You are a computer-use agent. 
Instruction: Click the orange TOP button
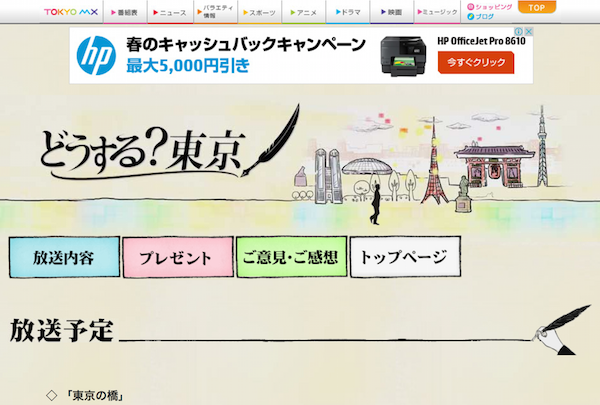[x=536, y=7]
